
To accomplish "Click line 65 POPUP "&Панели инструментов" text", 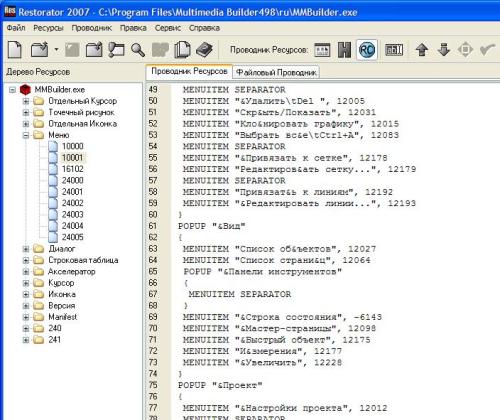I will pos(263,272).
